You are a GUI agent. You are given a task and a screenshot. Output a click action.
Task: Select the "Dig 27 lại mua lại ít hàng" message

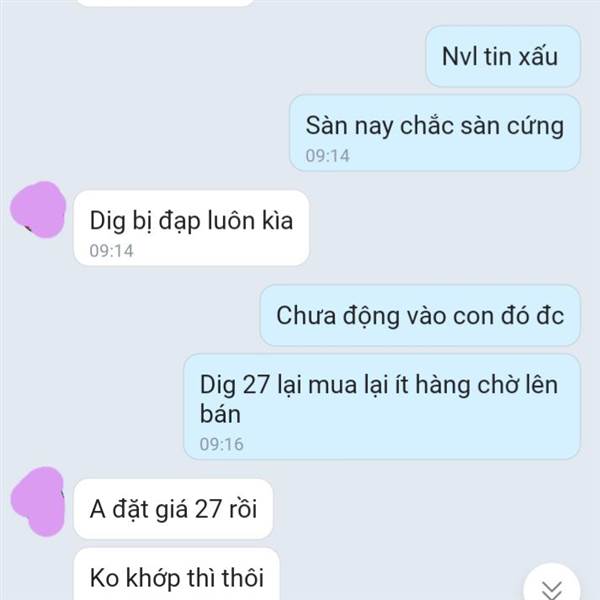pos(382,407)
